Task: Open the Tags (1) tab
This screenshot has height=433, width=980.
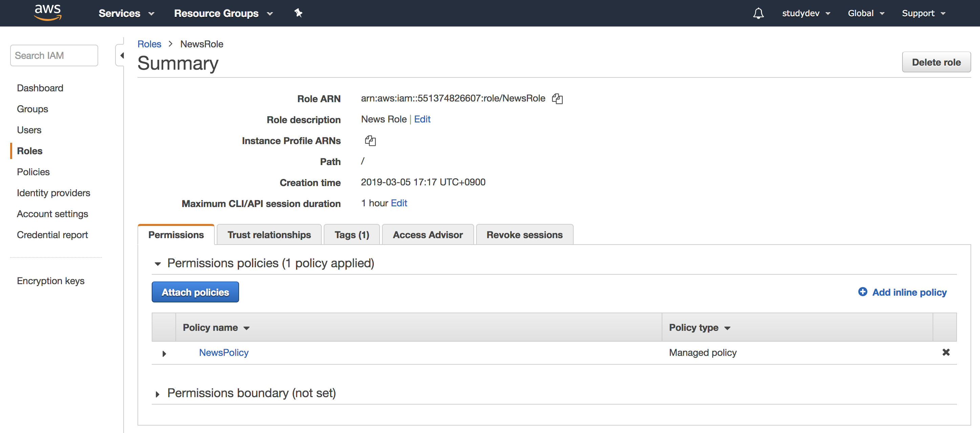Action: click(351, 234)
